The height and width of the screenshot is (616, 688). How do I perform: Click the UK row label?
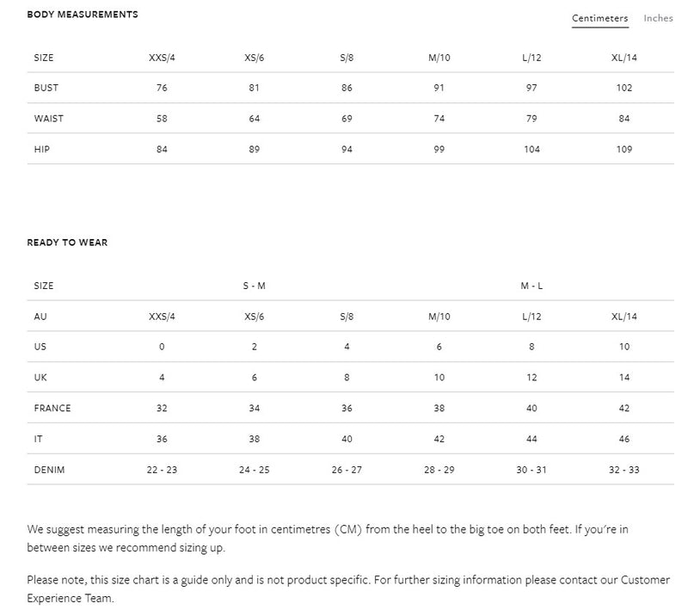tap(40, 378)
